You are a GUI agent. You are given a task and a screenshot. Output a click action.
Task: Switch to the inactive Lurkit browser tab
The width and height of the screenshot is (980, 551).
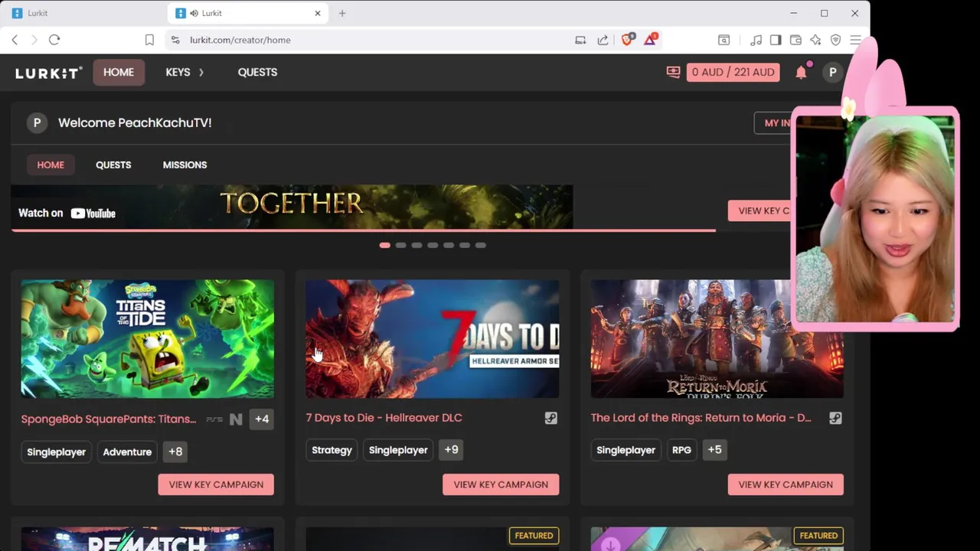(x=84, y=13)
